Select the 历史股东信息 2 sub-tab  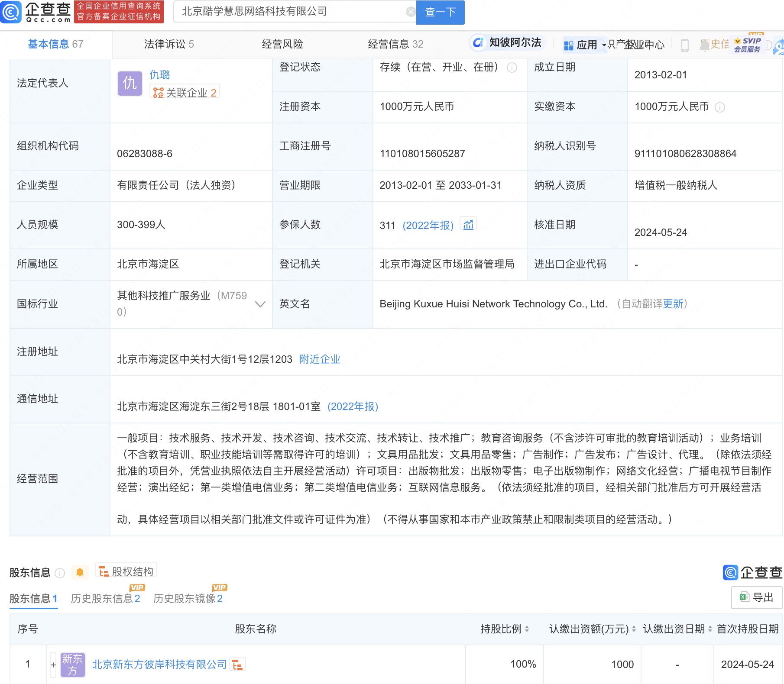105,599
